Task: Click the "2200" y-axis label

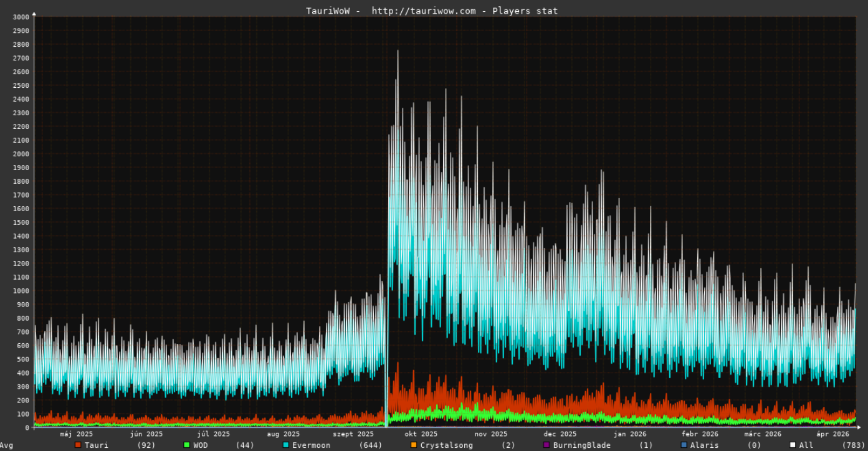Action: coord(21,126)
